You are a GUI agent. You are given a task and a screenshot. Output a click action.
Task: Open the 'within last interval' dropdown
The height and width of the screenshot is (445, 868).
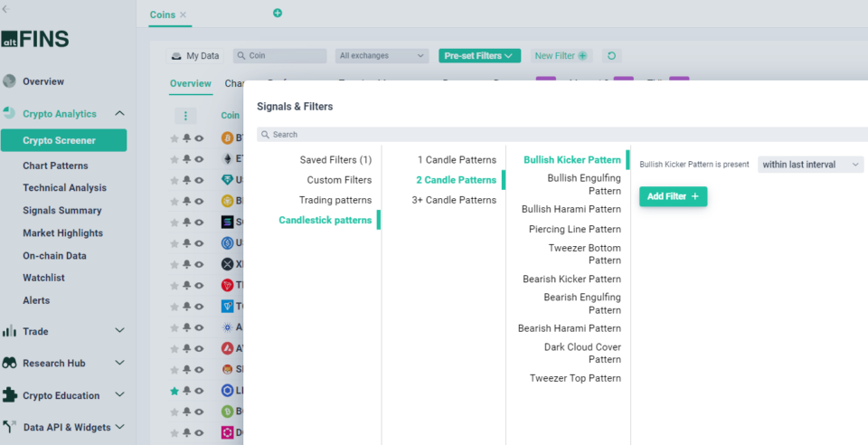(810, 165)
